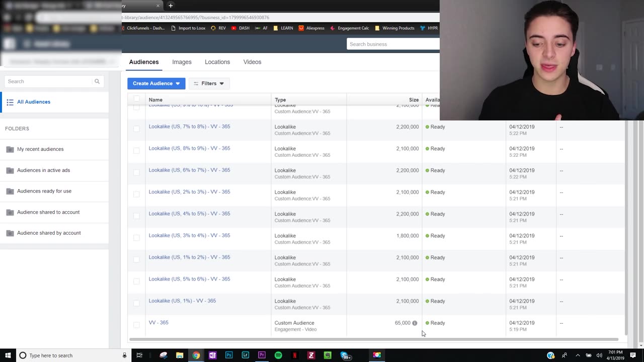Viewport: 644px width, 362px height.
Task: Switch to the Images tab
Action: [182, 62]
